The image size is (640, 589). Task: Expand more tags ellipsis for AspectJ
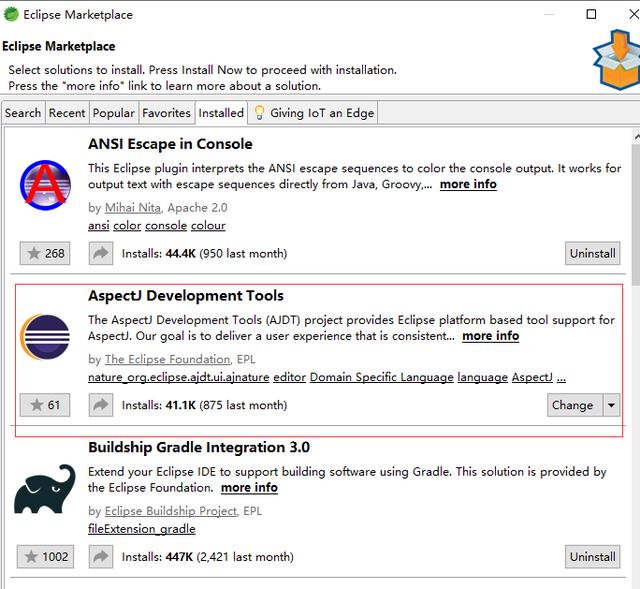[x=562, y=378]
